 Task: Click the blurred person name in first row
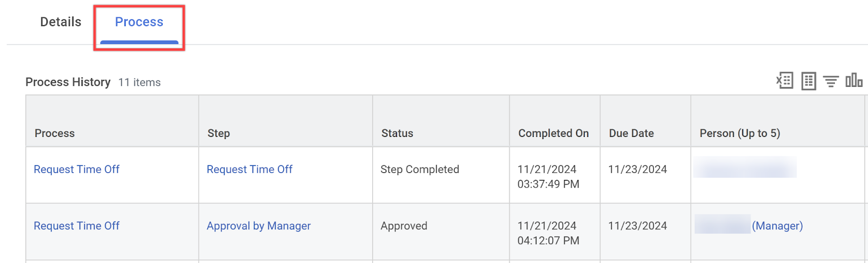(745, 167)
